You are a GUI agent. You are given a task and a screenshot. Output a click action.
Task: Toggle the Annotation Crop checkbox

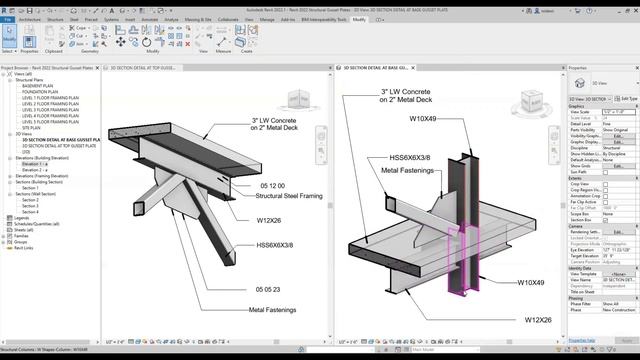pos(605,196)
